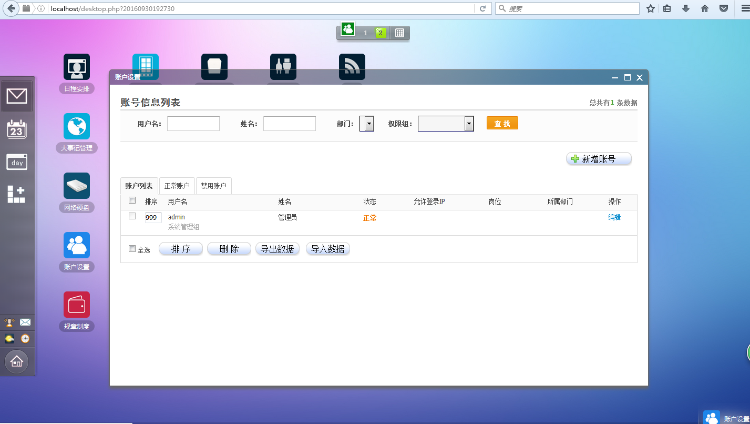Click the 新增账号 button
The image size is (750, 424).
coord(599,159)
